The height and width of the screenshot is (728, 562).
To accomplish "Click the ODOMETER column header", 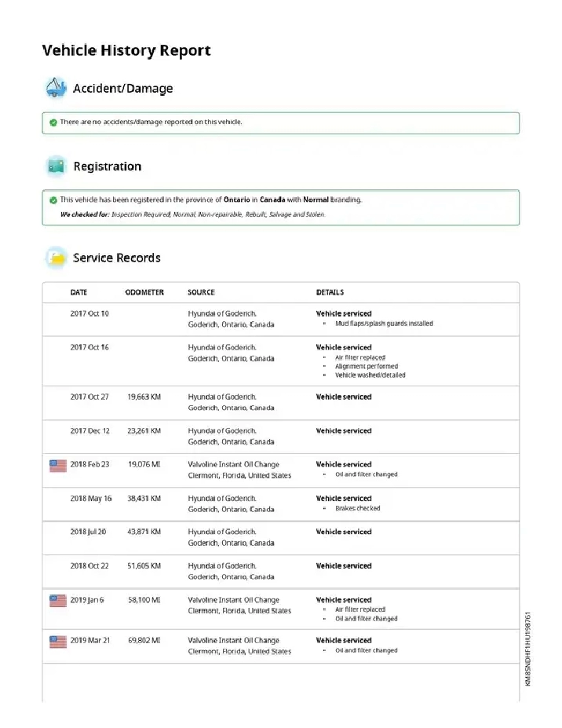I will (x=144, y=293).
